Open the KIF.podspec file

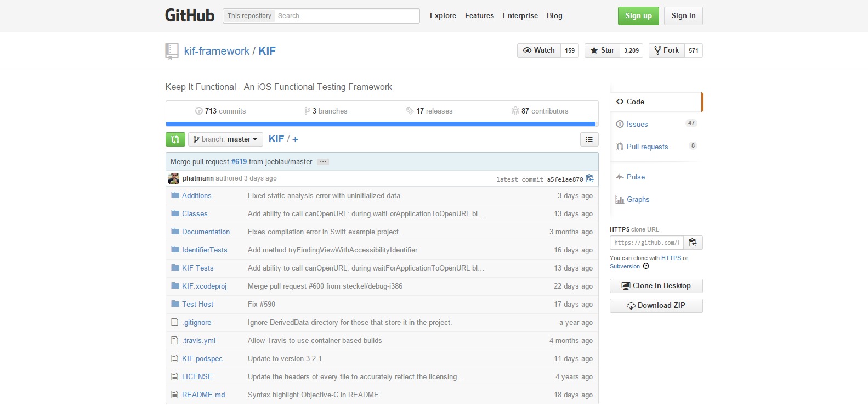pos(202,358)
